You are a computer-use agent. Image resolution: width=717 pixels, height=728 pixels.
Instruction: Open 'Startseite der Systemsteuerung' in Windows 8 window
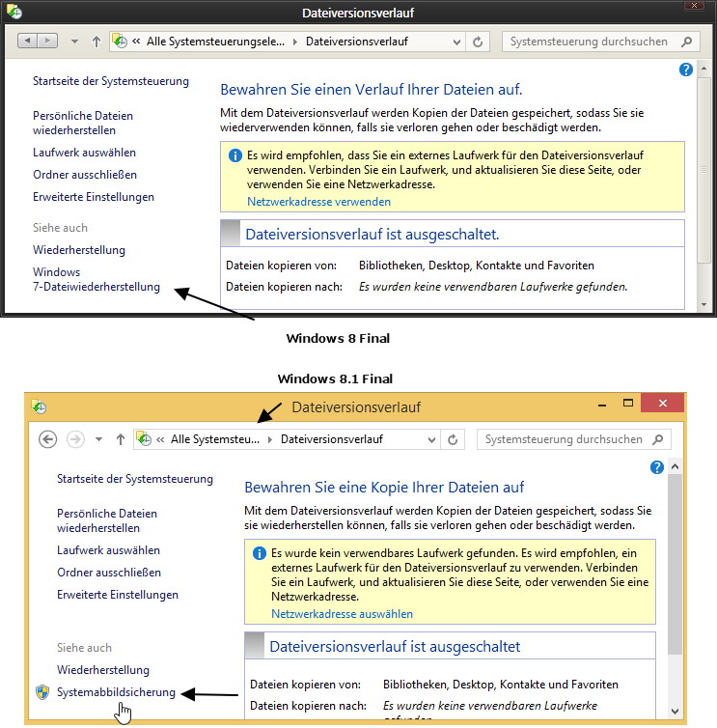click(111, 81)
